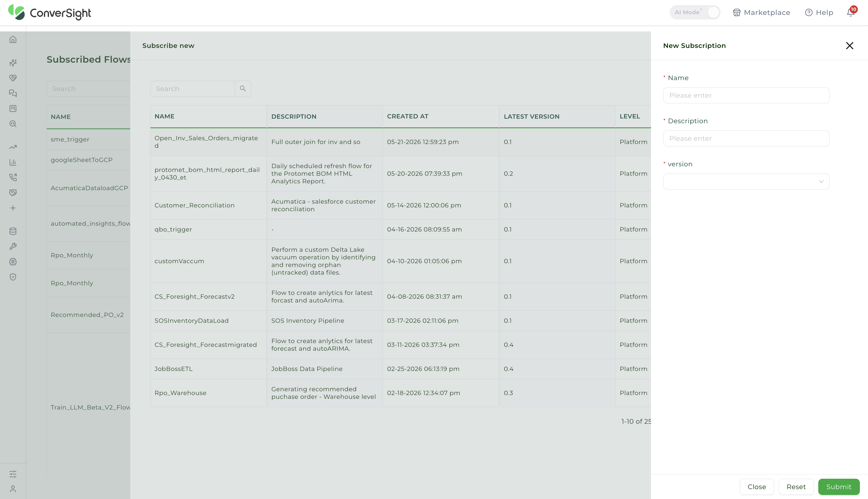The width and height of the screenshot is (868, 499).
Task: Open the settings gear icon in sidebar
Action: [13, 262]
